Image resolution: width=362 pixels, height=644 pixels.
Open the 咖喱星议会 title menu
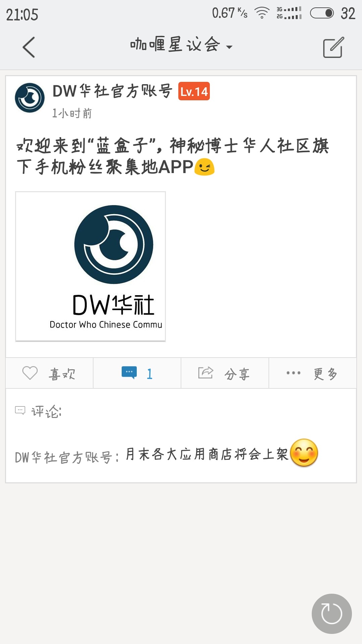[175, 44]
